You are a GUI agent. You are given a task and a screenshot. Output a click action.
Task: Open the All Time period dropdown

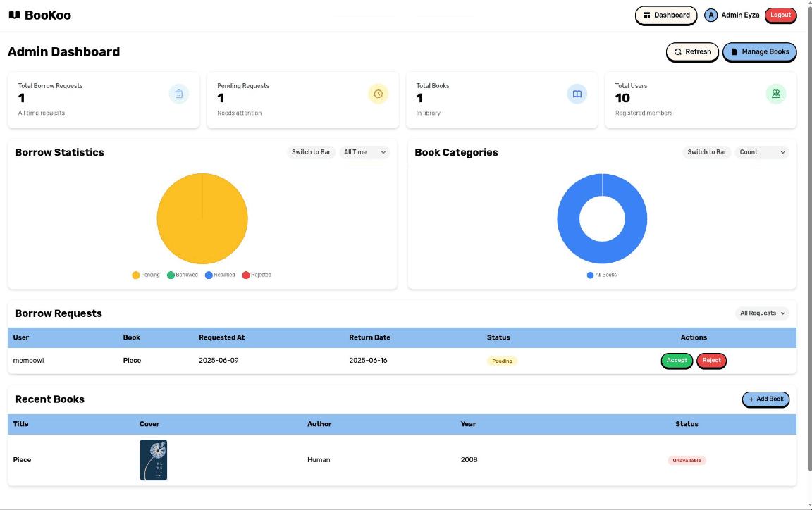[364, 152]
